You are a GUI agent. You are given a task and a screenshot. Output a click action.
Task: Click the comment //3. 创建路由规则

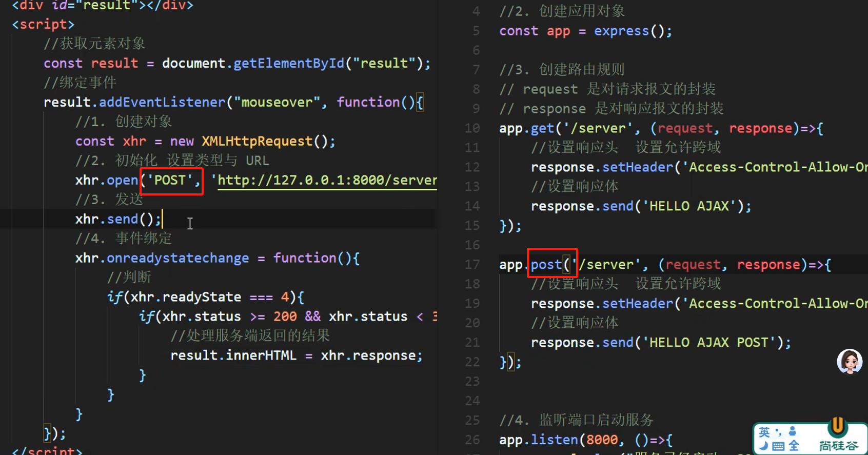click(562, 70)
